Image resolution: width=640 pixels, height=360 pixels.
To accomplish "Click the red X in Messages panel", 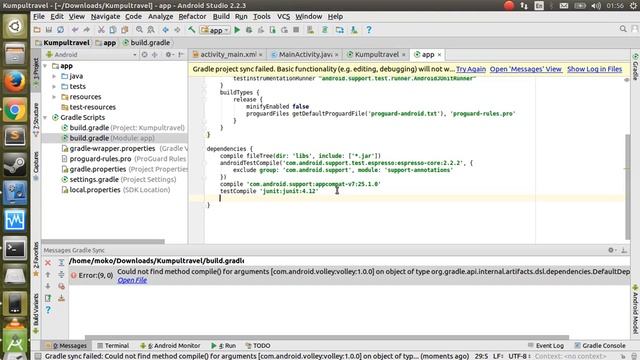I will (x=48, y=263).
